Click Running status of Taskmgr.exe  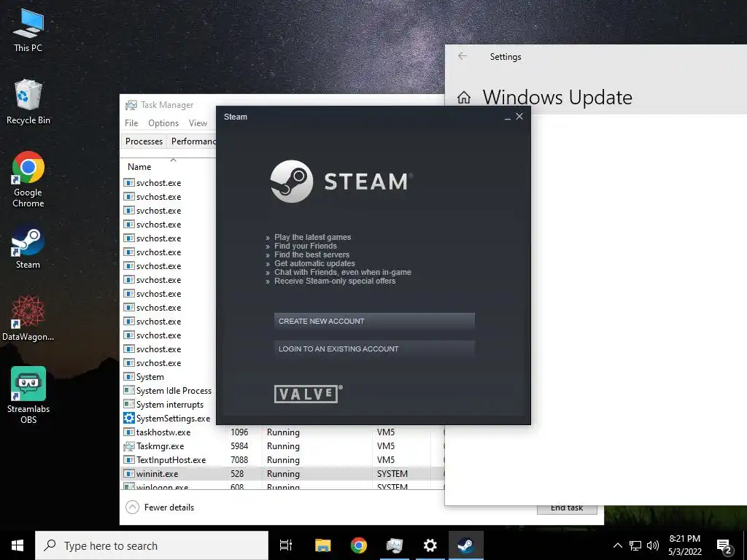click(x=283, y=446)
